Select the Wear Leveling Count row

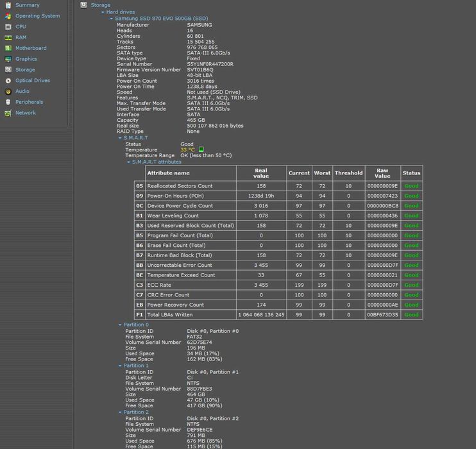pos(278,216)
